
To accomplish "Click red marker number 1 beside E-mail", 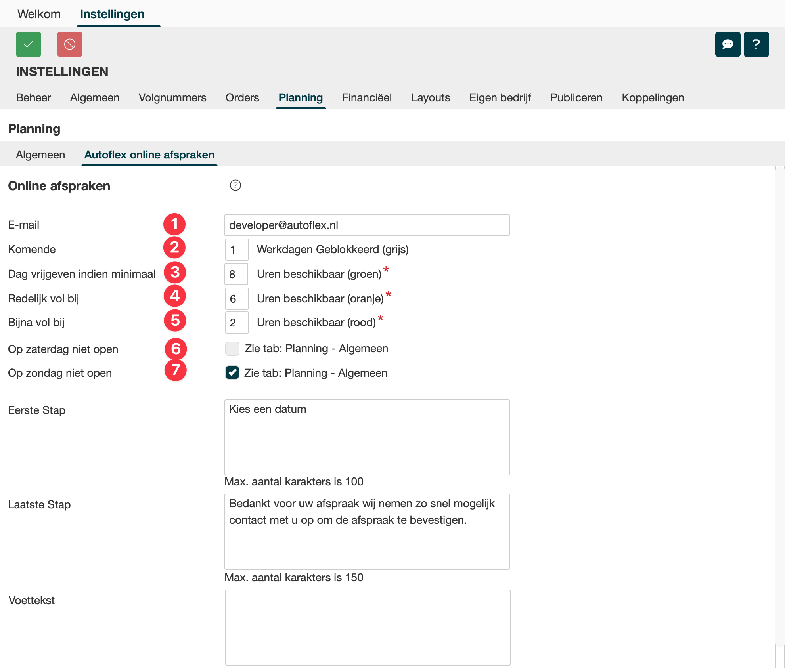I will coord(174,224).
